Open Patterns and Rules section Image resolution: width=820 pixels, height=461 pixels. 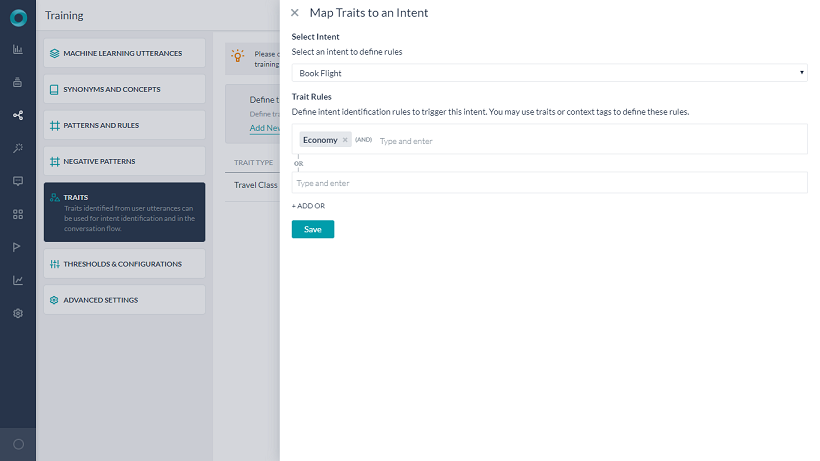point(124,125)
